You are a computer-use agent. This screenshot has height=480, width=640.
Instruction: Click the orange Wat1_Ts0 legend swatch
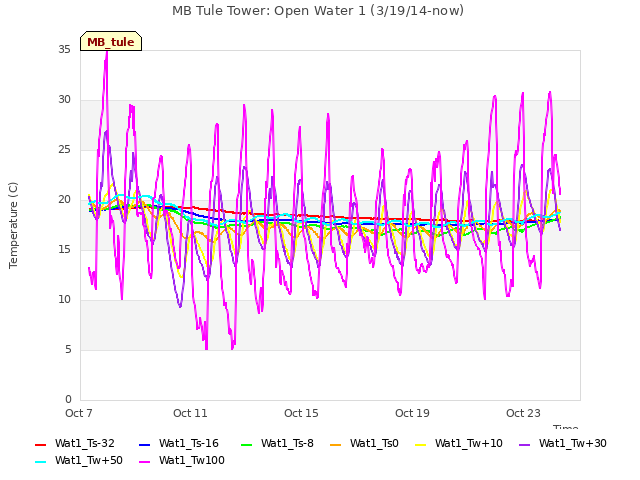point(336,444)
